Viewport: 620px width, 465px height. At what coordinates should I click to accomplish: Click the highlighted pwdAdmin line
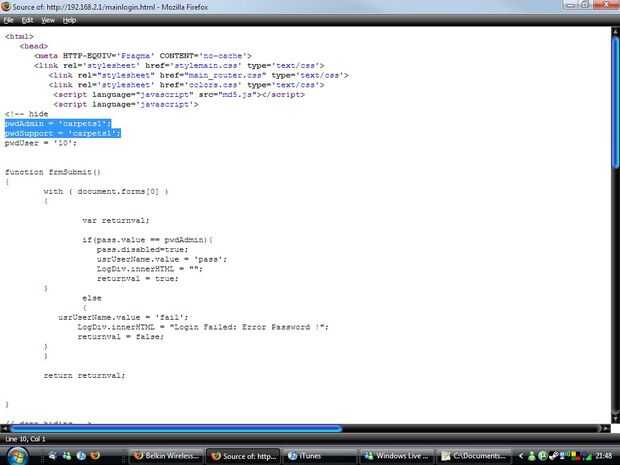tap(58, 124)
